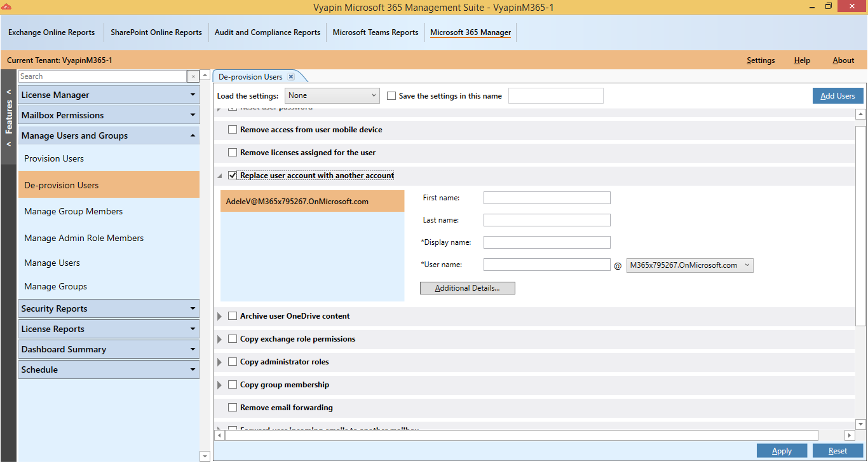
Task: Check Remove email forwarding
Action: [233, 408]
